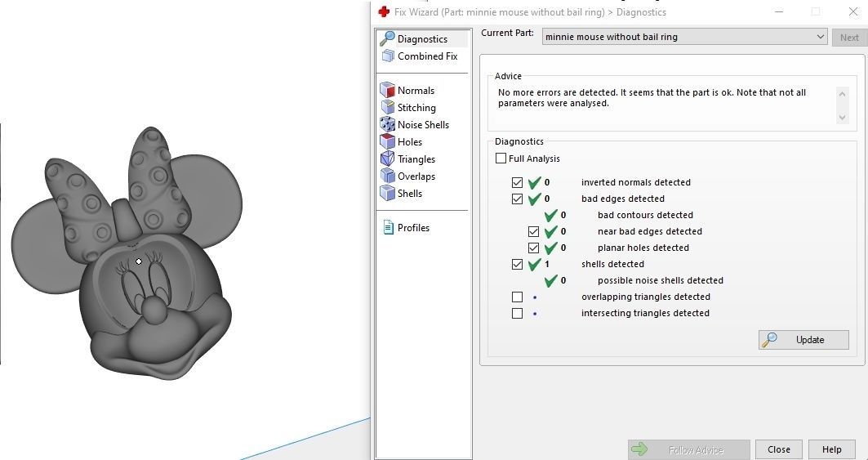
Task: Go to the Noise Shells page
Action: 423,125
